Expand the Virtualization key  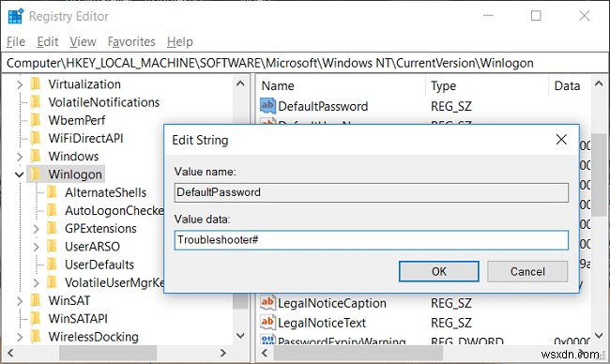pyautogui.click(x=20, y=84)
